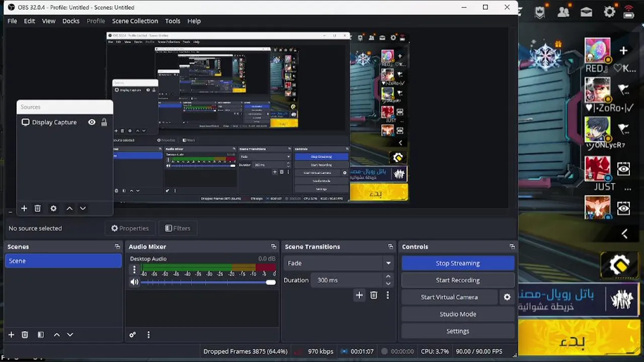Click Stop Streaming button
The width and height of the screenshot is (644, 362).
[x=458, y=263]
